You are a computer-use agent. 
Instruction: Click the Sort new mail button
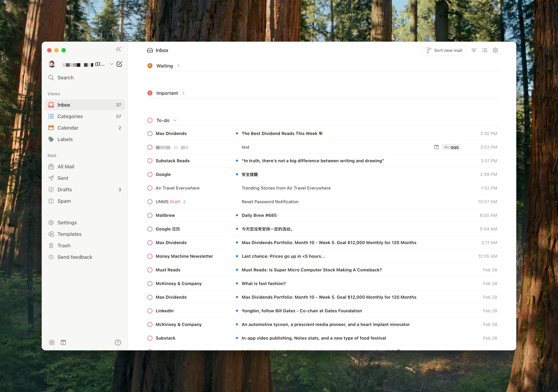click(x=444, y=50)
